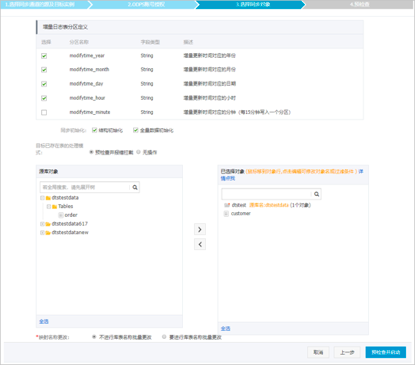The width and height of the screenshot is (415, 365).
Task: Choose 要进行库表名称批量更改 radio option
Action: 164,337
